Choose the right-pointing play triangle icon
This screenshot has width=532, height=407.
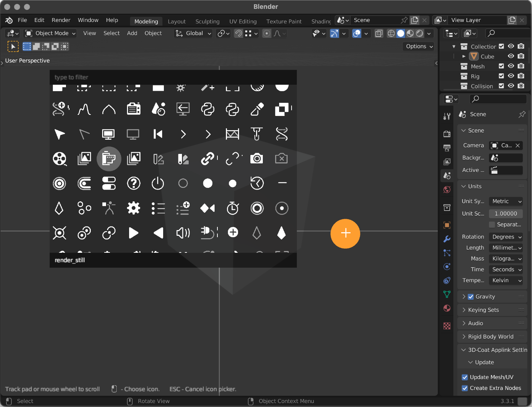click(x=133, y=233)
